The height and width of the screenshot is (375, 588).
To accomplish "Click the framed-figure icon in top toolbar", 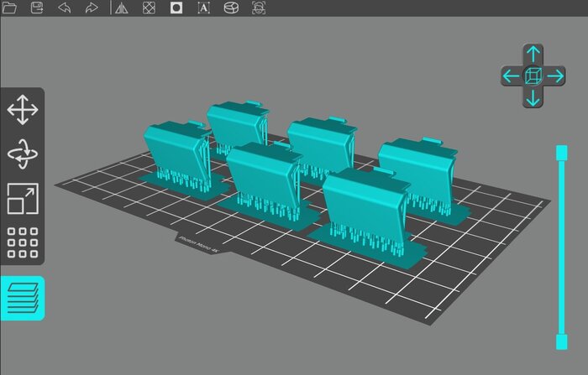I will (x=259, y=8).
